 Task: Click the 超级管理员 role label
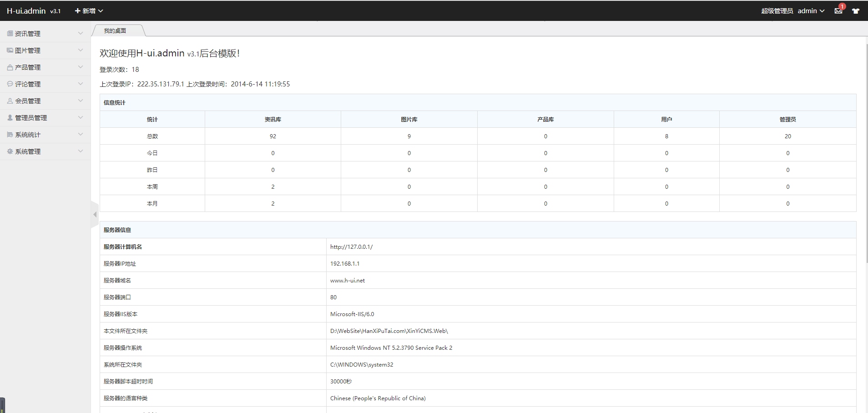pos(777,11)
